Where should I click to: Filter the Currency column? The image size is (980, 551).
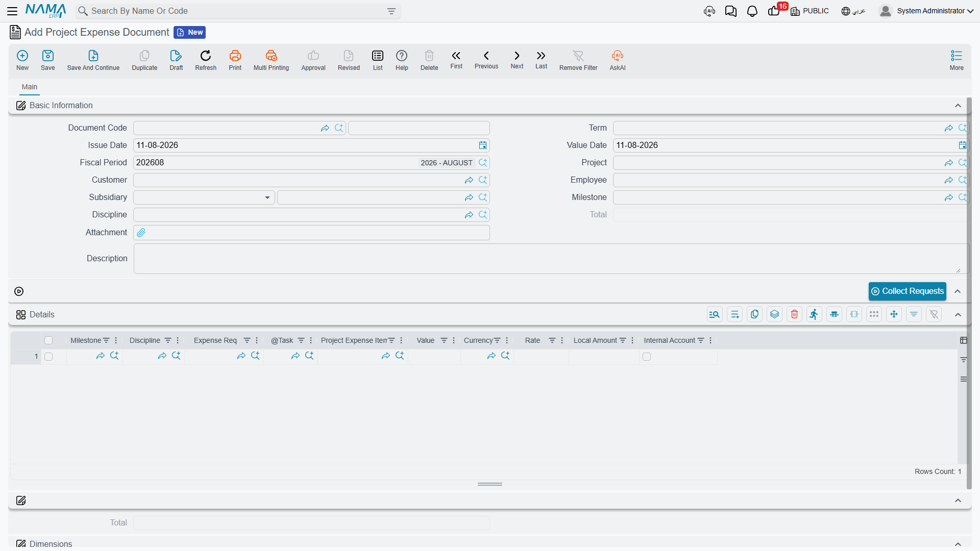tap(497, 340)
